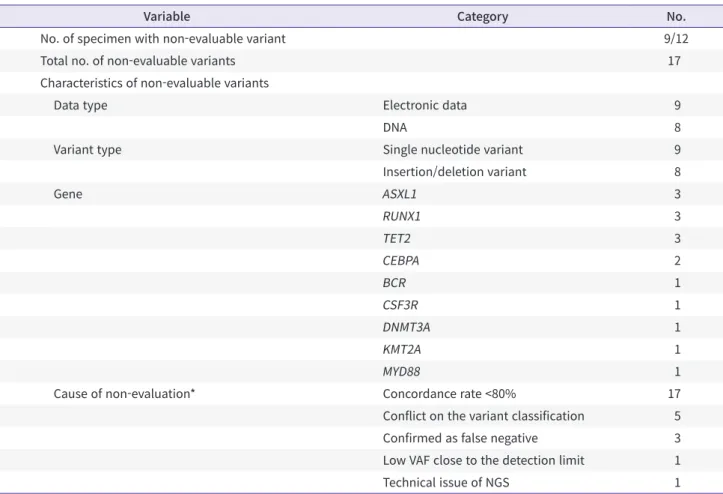723x494 pixels.
Task: Click 'Single nucleotide variant' cell
Action: (452, 149)
